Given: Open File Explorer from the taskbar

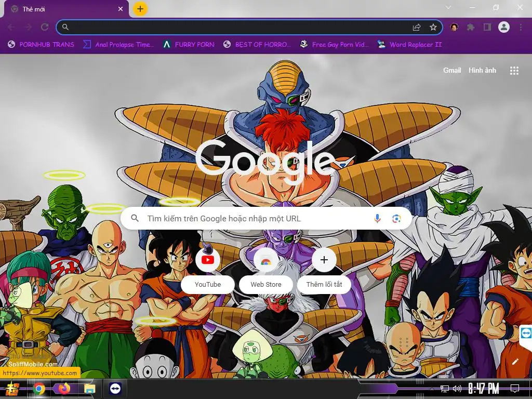Looking at the screenshot, I should coord(89,389).
